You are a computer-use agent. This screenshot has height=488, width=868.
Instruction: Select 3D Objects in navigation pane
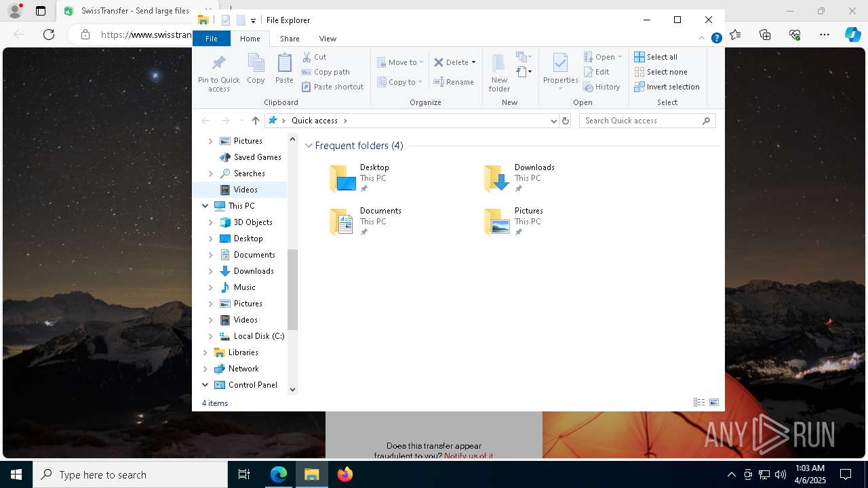click(252, 222)
